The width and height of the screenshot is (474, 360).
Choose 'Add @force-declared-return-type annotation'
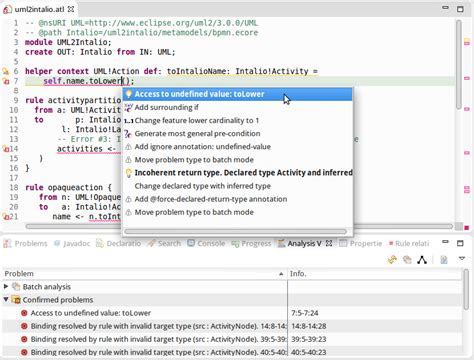coord(237,199)
